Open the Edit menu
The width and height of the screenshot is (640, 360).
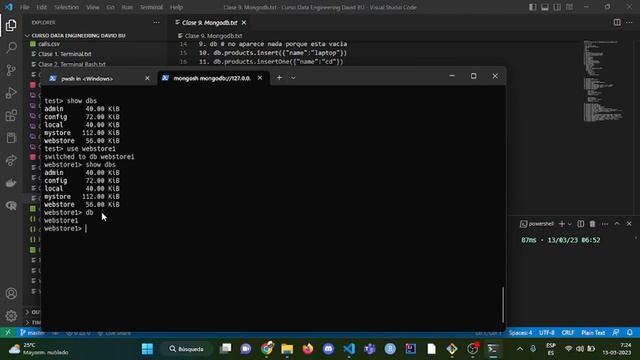coord(41,7)
